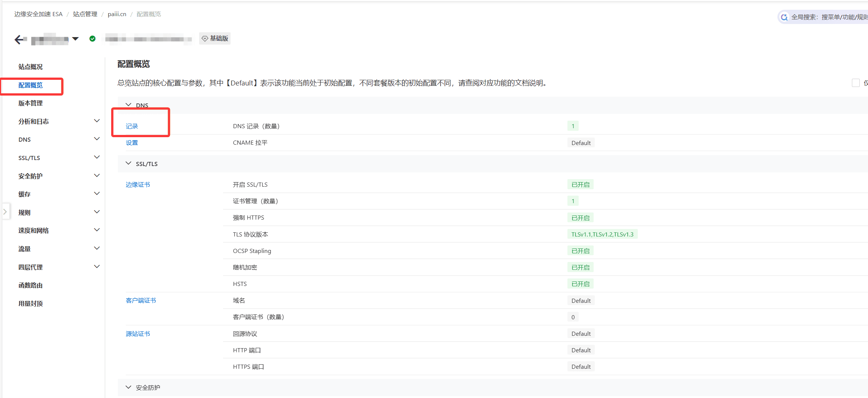Collapse the 安全防护 section chevron

[128, 387]
